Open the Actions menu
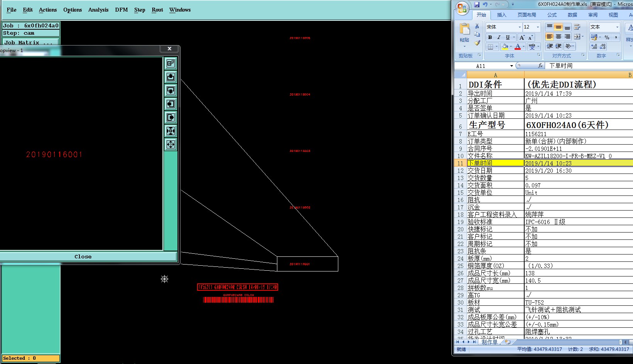The height and width of the screenshot is (364, 633). pyautogui.click(x=48, y=10)
